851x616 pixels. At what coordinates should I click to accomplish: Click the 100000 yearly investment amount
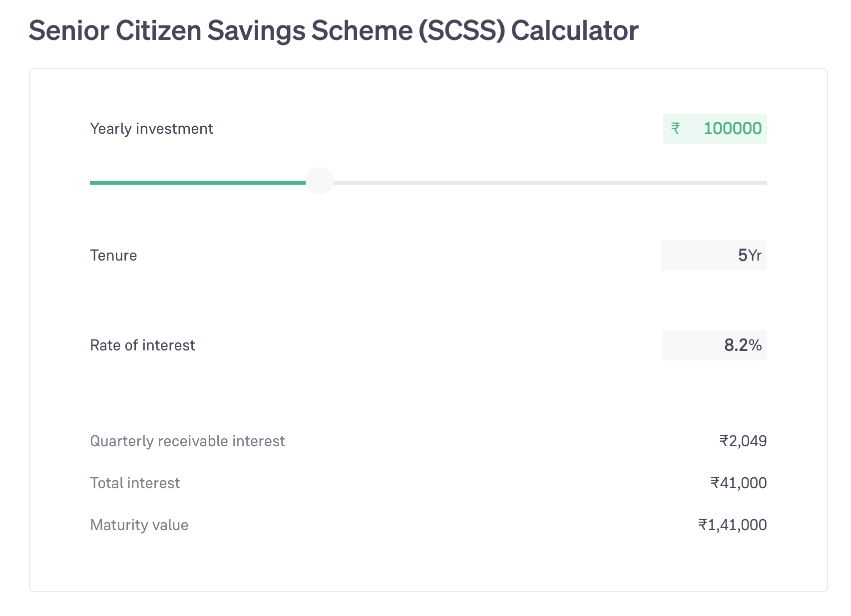[x=732, y=129]
